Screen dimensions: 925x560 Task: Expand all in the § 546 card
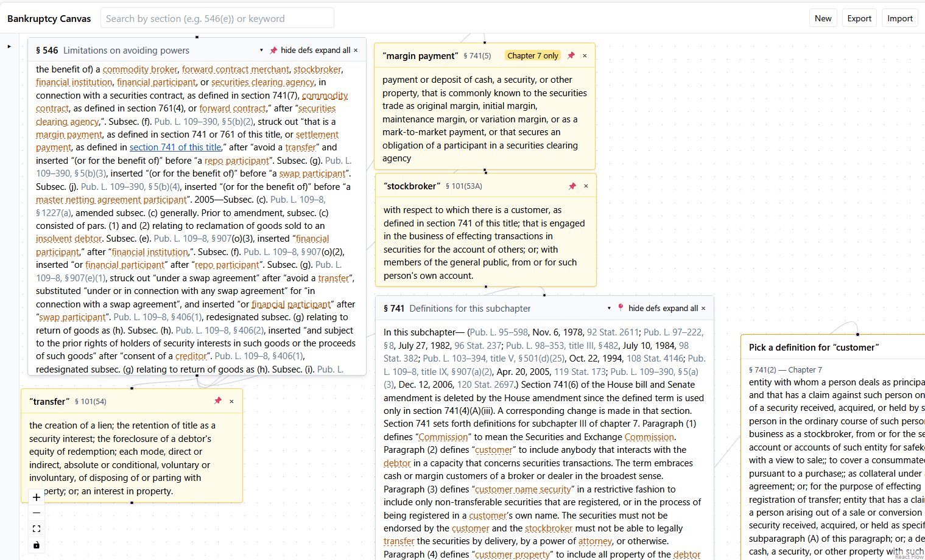click(x=333, y=51)
